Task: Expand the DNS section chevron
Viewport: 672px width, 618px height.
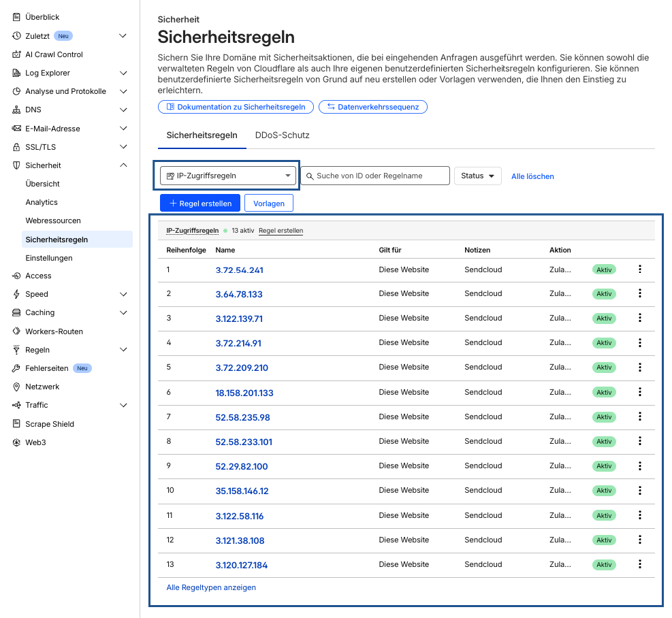Action: pyautogui.click(x=123, y=110)
